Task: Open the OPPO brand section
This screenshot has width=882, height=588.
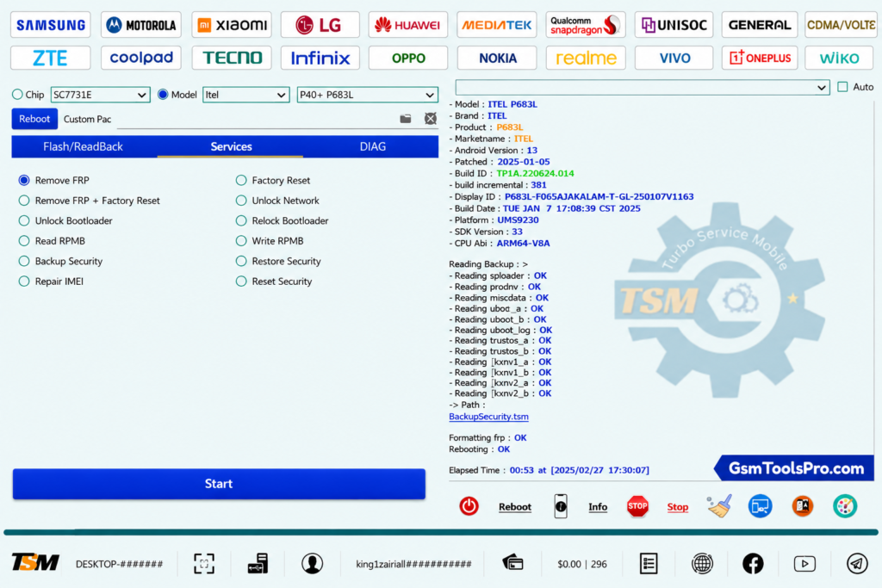Action: (408, 58)
